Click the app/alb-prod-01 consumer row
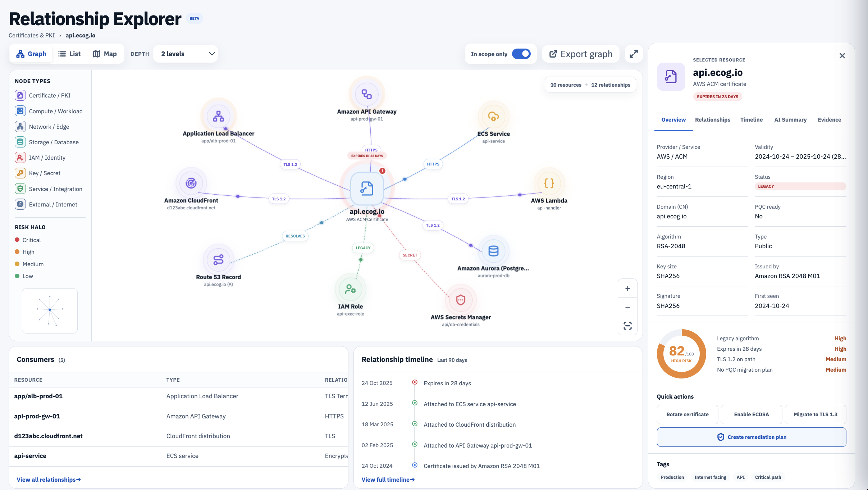 tap(178, 396)
